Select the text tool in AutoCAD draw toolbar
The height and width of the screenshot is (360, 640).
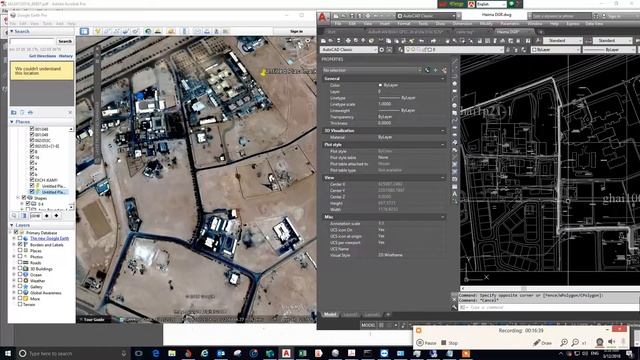[454, 194]
